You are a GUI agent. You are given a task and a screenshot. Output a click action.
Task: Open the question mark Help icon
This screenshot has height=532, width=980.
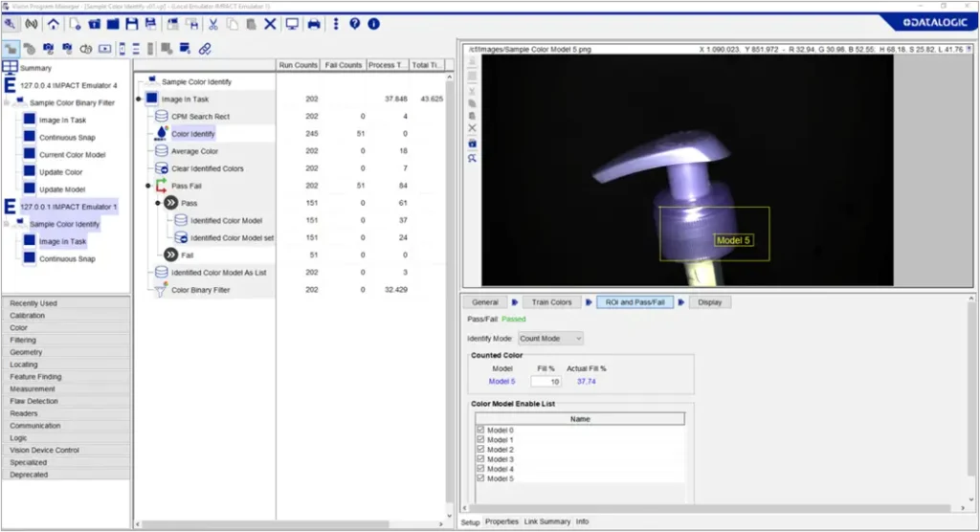(354, 24)
